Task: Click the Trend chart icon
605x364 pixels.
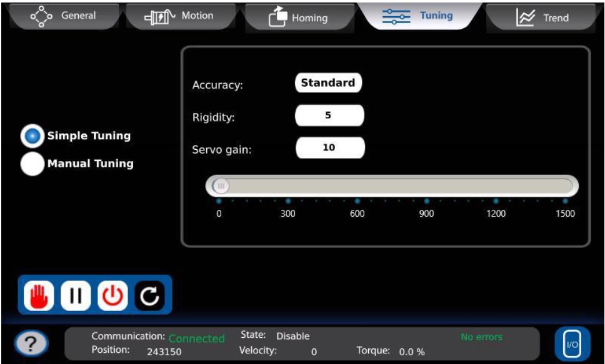Action: 525,18
